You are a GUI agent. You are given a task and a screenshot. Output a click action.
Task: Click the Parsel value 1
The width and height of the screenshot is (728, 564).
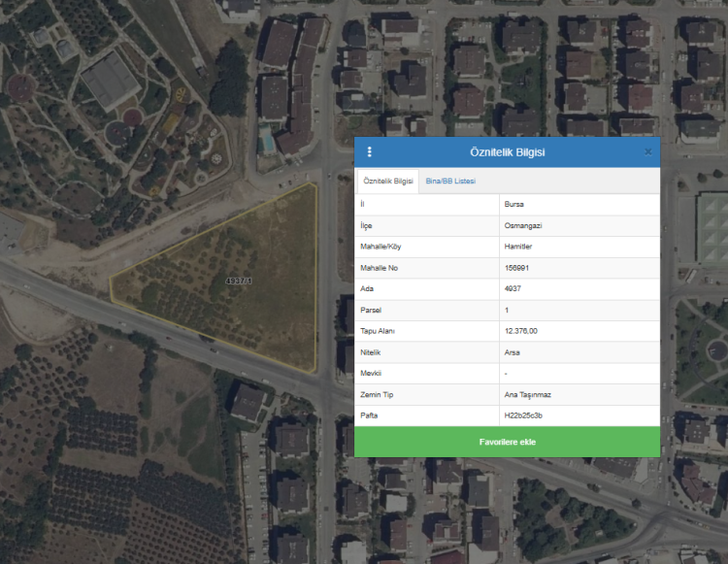pyautogui.click(x=507, y=311)
